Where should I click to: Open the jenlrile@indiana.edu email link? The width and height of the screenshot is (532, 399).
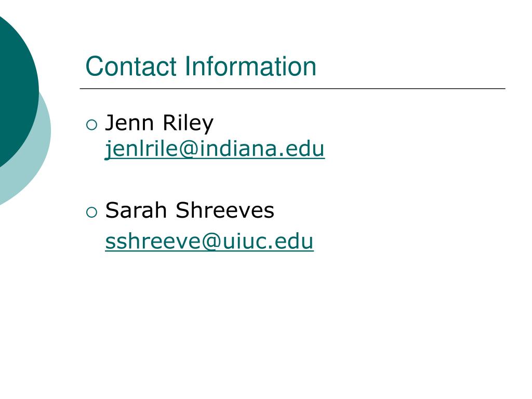(x=215, y=149)
